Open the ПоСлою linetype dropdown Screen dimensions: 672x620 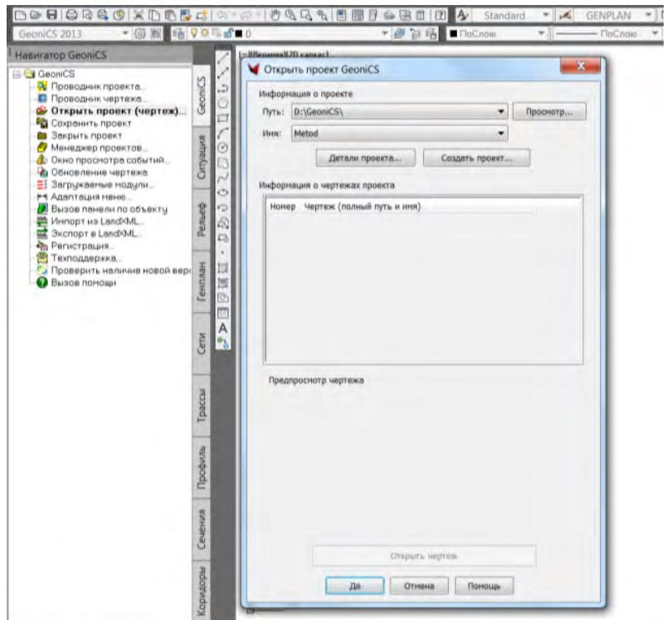tap(655, 33)
